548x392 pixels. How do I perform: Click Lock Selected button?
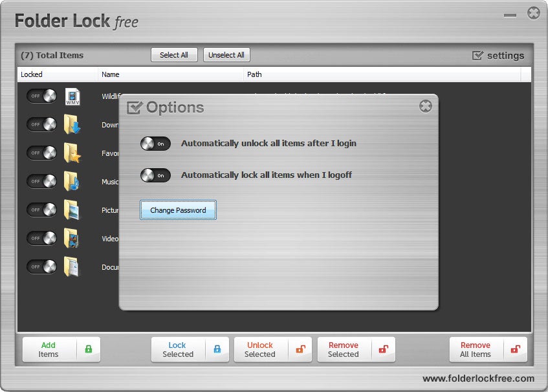click(190, 349)
